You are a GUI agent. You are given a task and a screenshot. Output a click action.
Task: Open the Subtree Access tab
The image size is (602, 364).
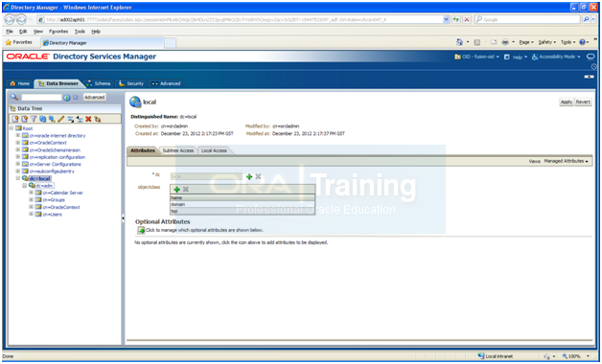[x=177, y=150]
